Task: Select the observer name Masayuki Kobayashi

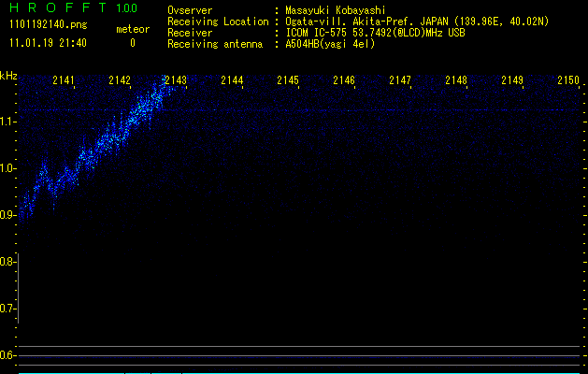Action: (336, 10)
